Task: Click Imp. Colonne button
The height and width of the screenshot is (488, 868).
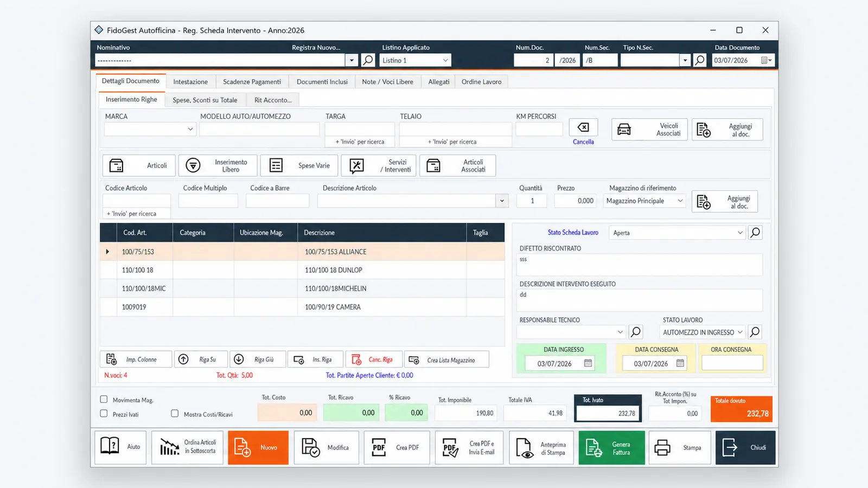Action: click(x=136, y=359)
